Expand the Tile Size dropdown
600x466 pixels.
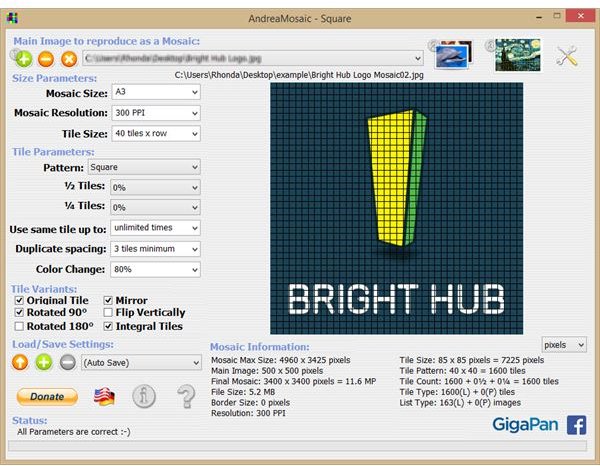156,134
